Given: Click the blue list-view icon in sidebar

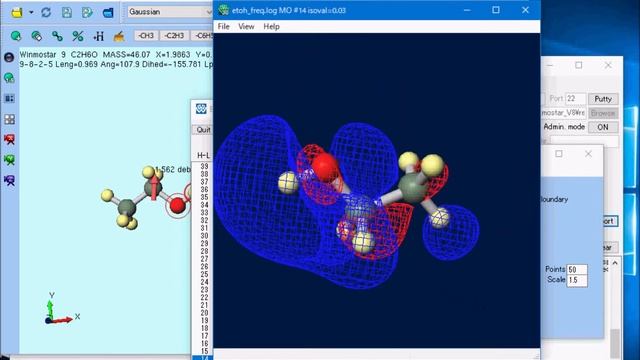Looking at the screenshot, I should point(9,98).
